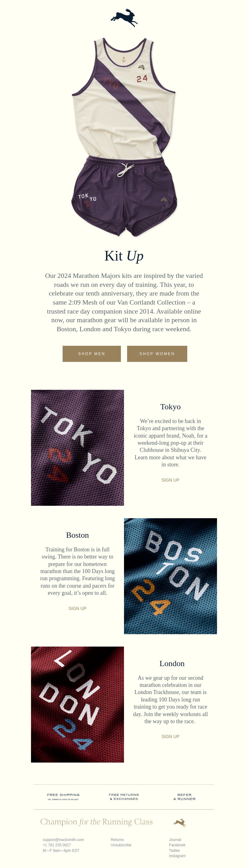Click the Tracksmith hare logo at top

click(x=124, y=18)
